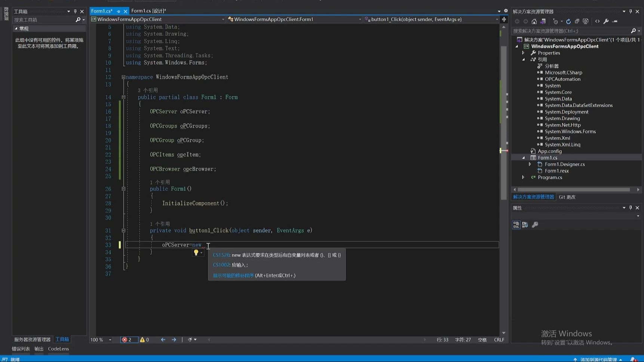Click the Solution Explorer search field
Viewport: 644px width, 362px height.
[x=571, y=31]
